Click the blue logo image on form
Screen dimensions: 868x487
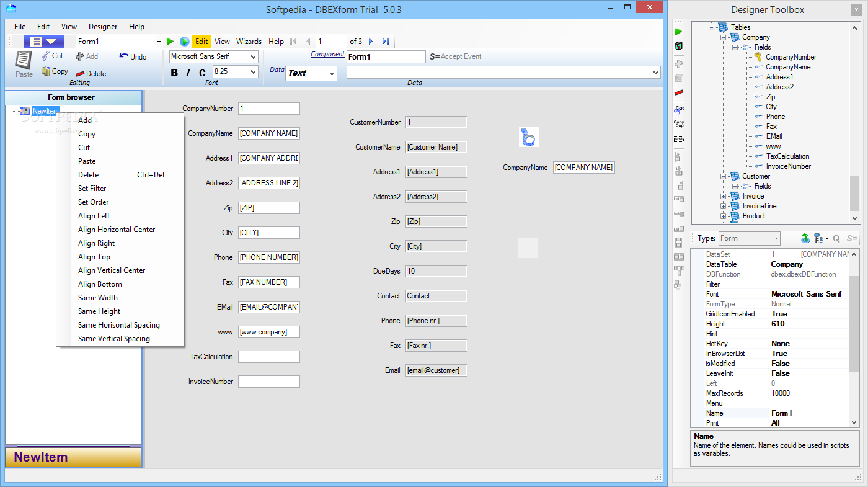(529, 137)
